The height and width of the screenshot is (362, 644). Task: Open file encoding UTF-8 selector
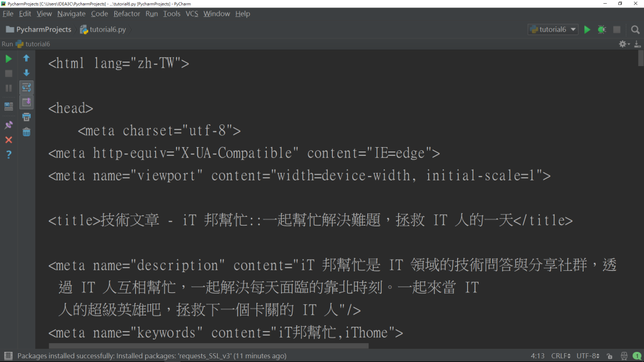coord(588,356)
